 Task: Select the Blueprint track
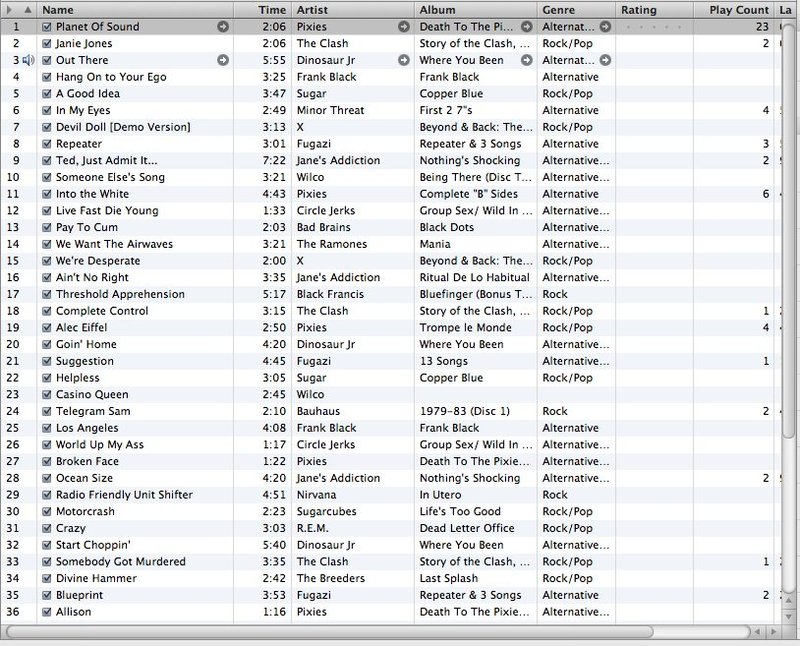80,595
